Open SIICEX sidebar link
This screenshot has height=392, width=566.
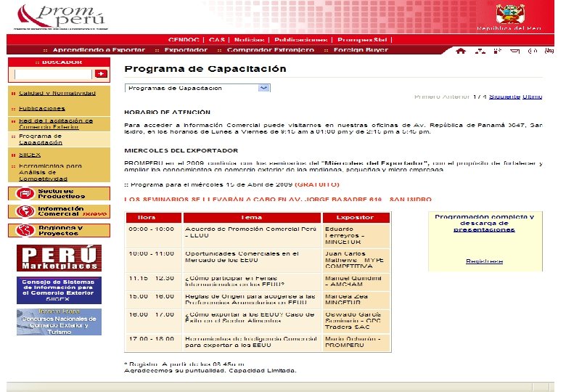[30, 155]
